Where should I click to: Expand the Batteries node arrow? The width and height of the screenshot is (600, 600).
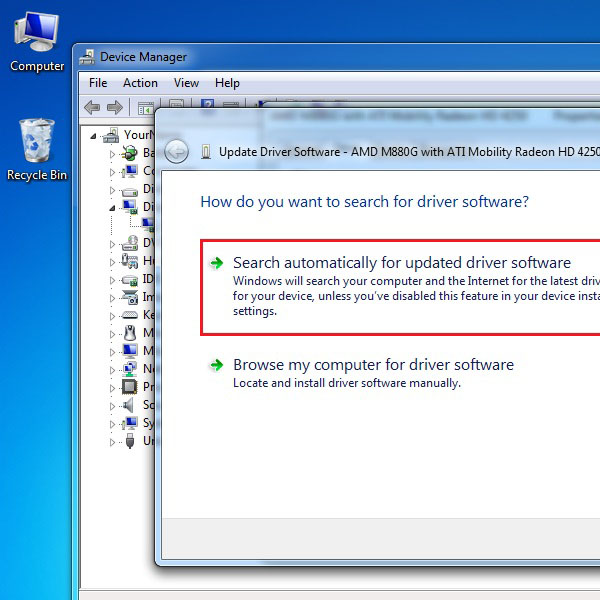pos(112,154)
